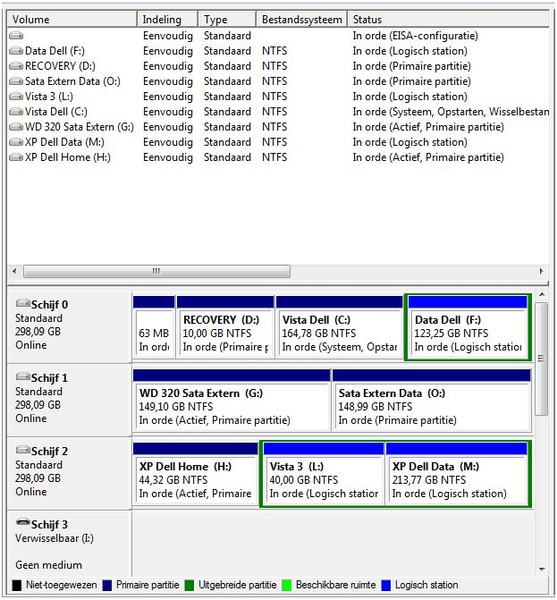Select the XP Dell Data (M:) partition block
Screen dimensions: 557x600
pos(456,474)
